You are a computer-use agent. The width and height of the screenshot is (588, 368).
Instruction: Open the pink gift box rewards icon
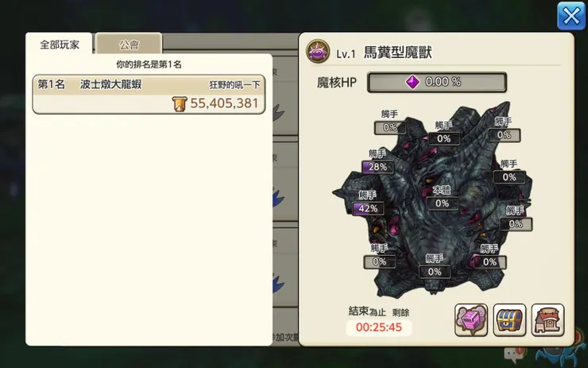[x=471, y=320]
